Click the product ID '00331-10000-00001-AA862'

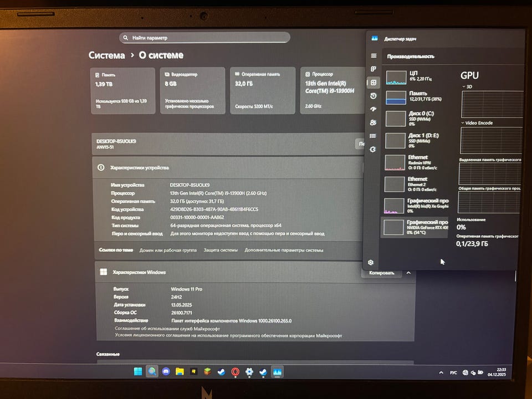pyautogui.click(x=197, y=217)
